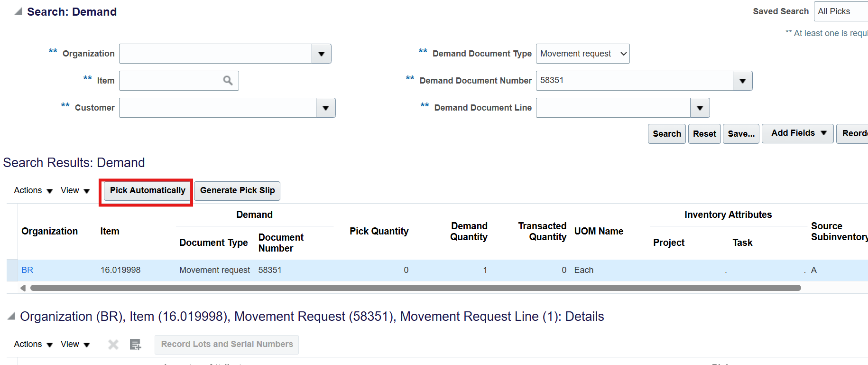Open the BR organization link

(x=28, y=270)
